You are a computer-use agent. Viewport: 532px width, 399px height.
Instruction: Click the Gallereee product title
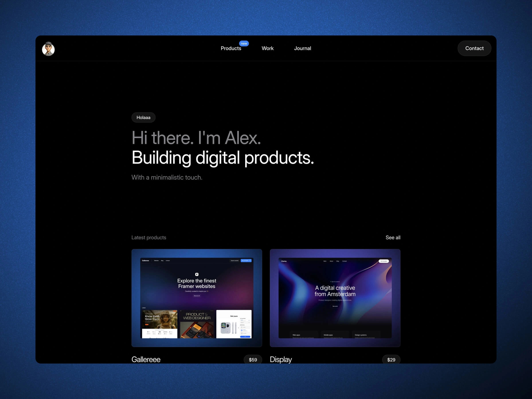tap(146, 359)
